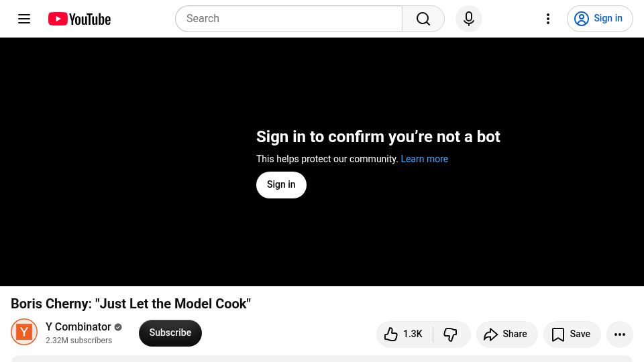644x362 pixels.
Task: Open more actions ellipsis menu
Action: point(620,335)
